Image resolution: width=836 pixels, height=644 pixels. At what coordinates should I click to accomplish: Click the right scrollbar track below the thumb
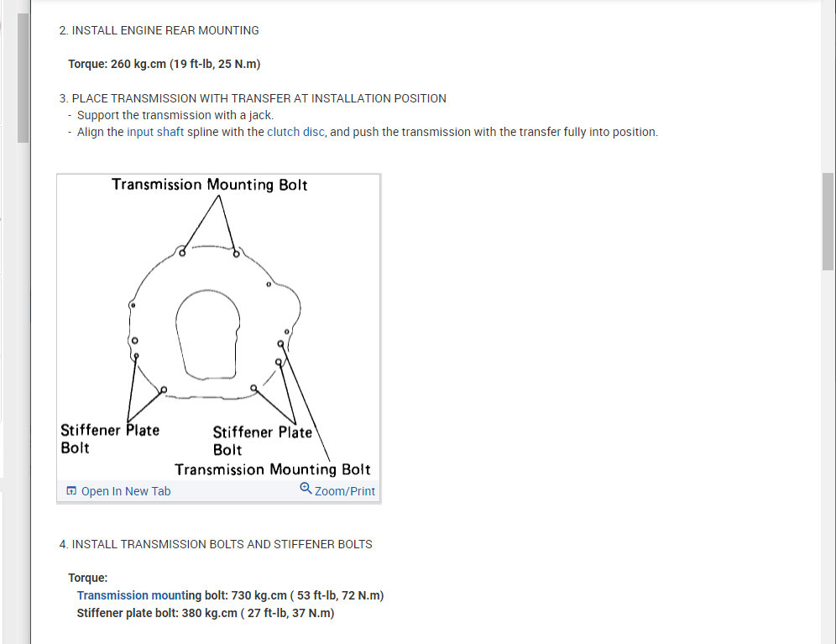(x=828, y=453)
